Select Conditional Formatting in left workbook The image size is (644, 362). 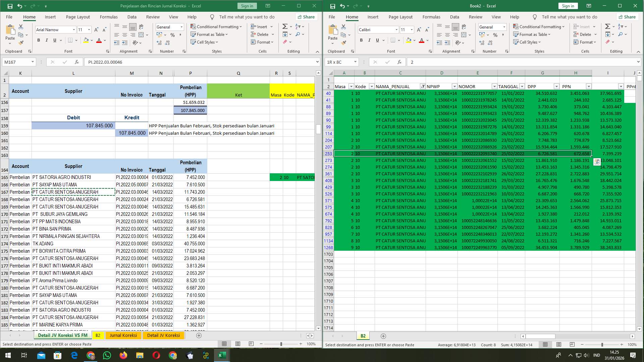(x=216, y=26)
